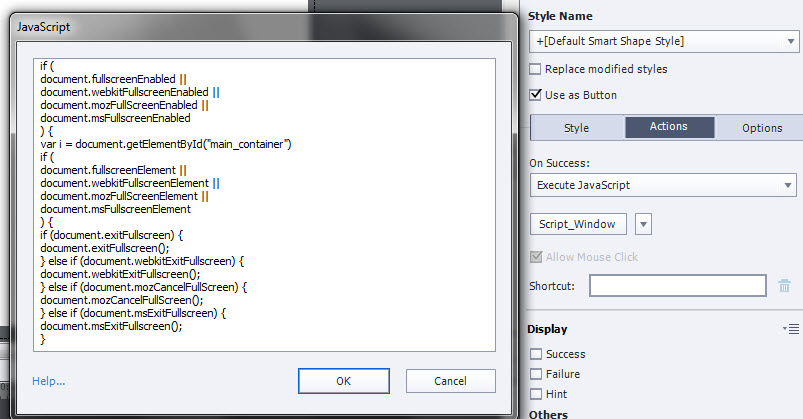Click inside the JavaScript code text area
This screenshot has height=419, width=803.
click(264, 205)
